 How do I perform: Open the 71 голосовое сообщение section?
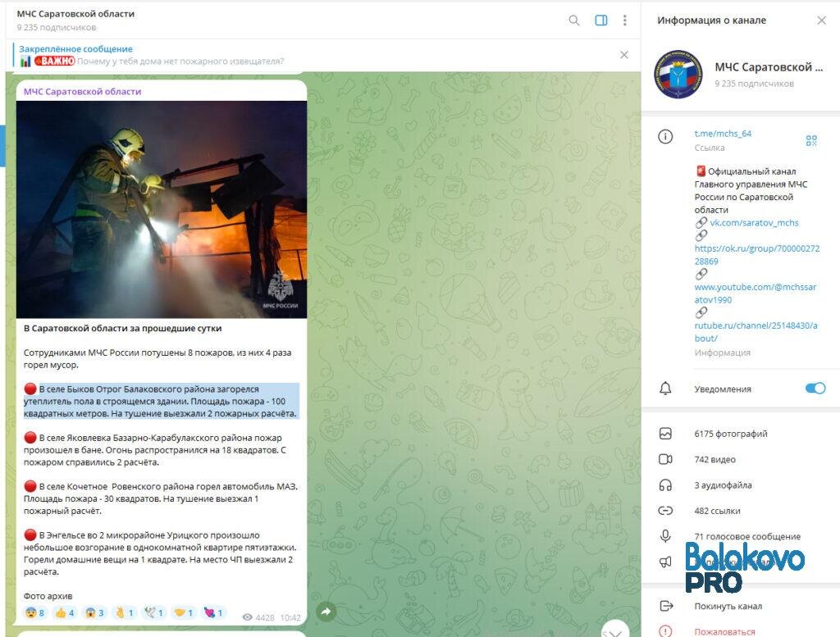pyautogui.click(x=747, y=536)
